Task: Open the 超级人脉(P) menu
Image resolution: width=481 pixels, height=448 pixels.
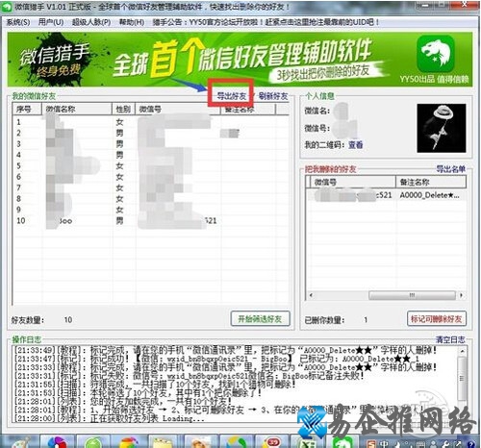Action: click(91, 22)
